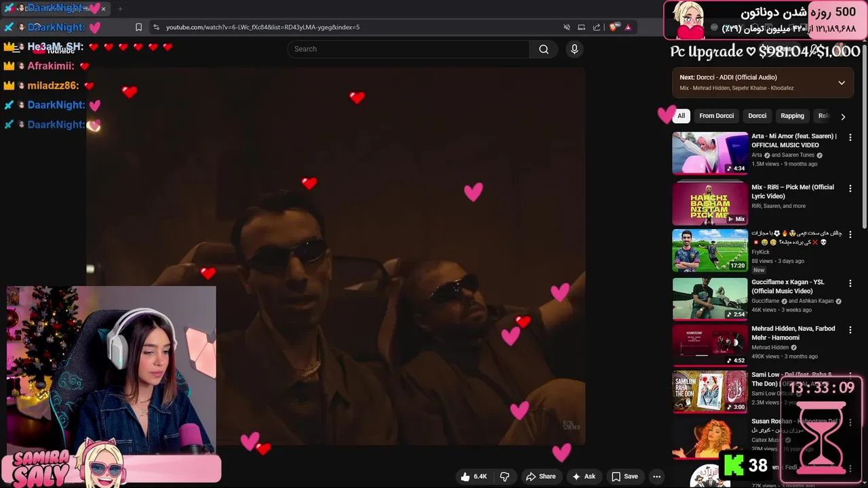Image resolution: width=868 pixels, height=488 pixels.
Task: Click "490K views • 3 months ago" text
Action: click(x=785, y=357)
